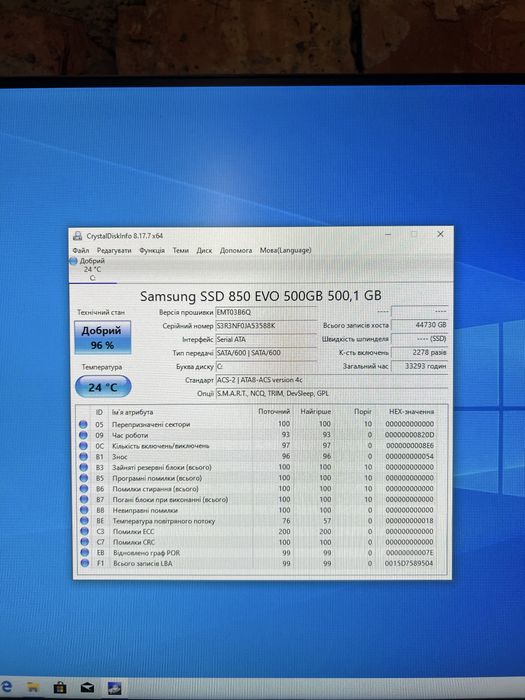Screen dimensions: 525x700
Task: Click status circle of Помилки ECC row
Action: point(84,531)
